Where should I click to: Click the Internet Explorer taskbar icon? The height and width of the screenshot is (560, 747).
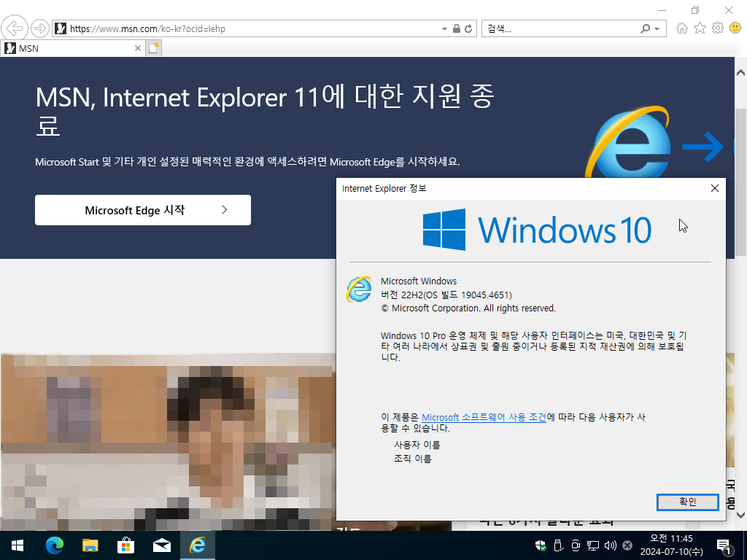click(197, 545)
